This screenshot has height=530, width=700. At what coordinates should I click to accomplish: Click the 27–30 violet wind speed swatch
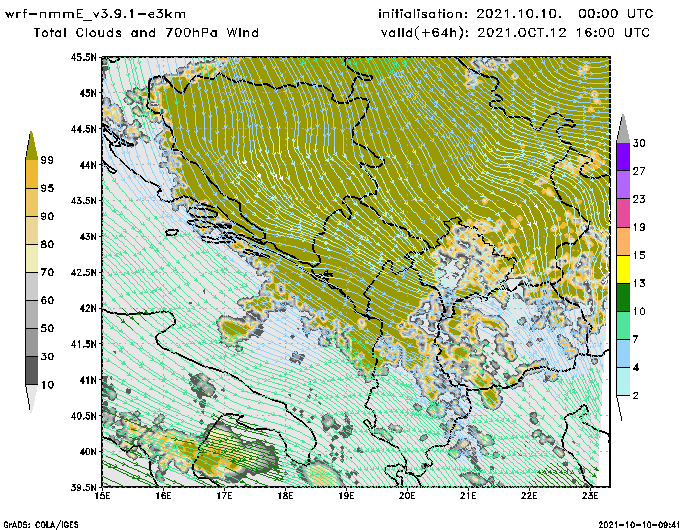623,157
